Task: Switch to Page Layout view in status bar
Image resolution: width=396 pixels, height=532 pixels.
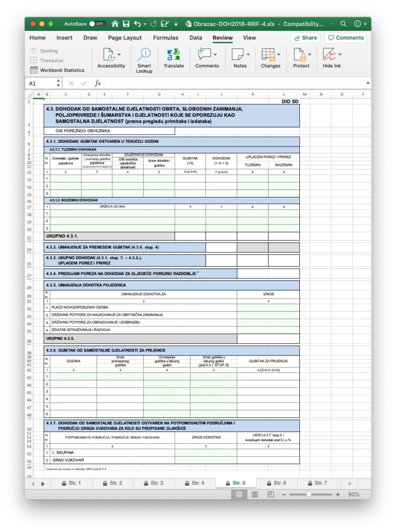Action: click(x=256, y=495)
